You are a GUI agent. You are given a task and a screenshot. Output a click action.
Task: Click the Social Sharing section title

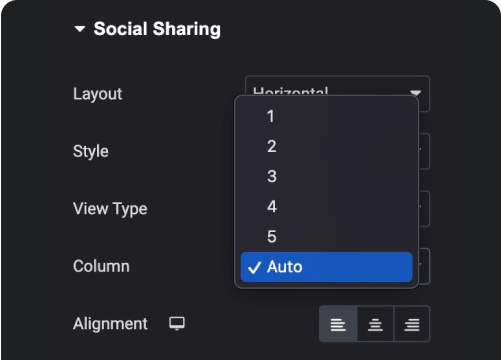(157, 29)
